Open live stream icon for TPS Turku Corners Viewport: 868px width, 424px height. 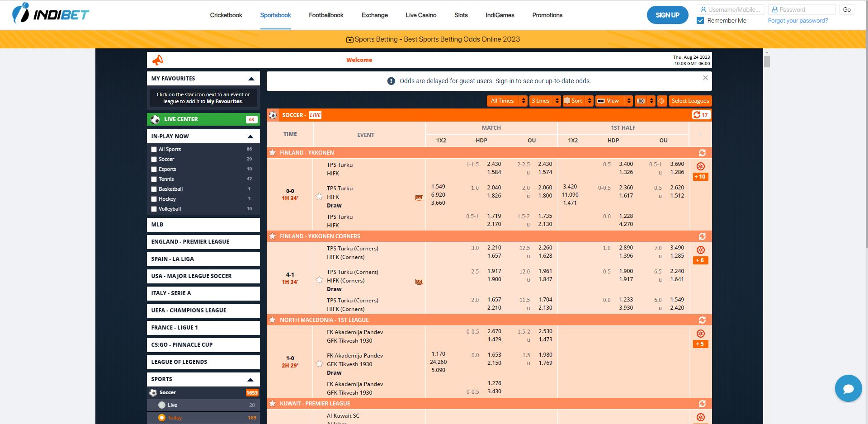[419, 282]
